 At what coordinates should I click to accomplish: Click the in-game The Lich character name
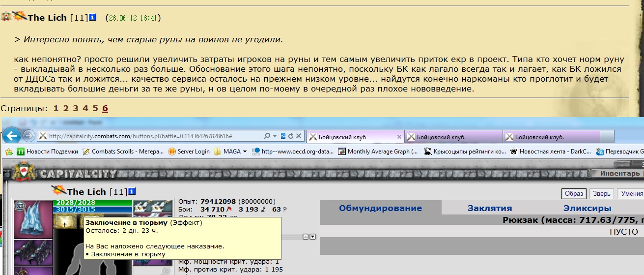point(87,192)
